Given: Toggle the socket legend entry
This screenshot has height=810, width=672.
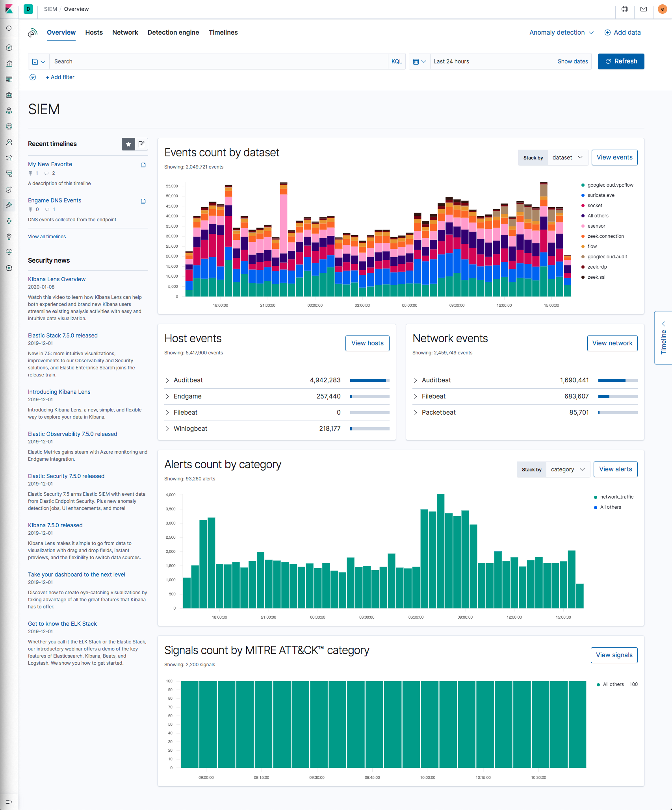Looking at the screenshot, I should click(x=592, y=206).
